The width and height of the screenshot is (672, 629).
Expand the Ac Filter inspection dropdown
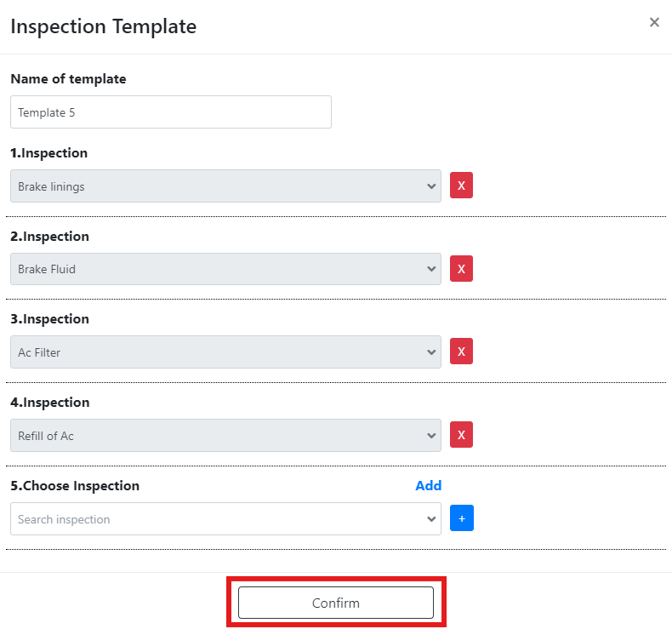225,352
